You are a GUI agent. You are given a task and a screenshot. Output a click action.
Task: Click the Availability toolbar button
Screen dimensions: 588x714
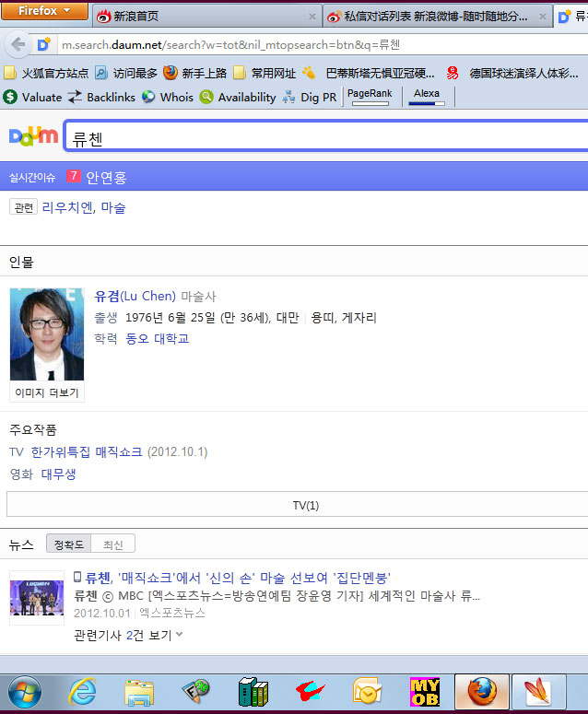[x=238, y=97]
